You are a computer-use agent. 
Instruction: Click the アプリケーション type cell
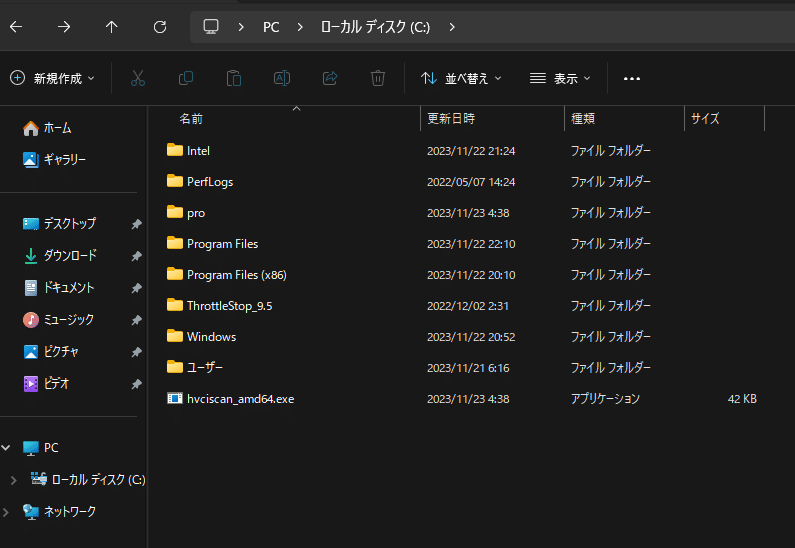[x=605, y=399]
